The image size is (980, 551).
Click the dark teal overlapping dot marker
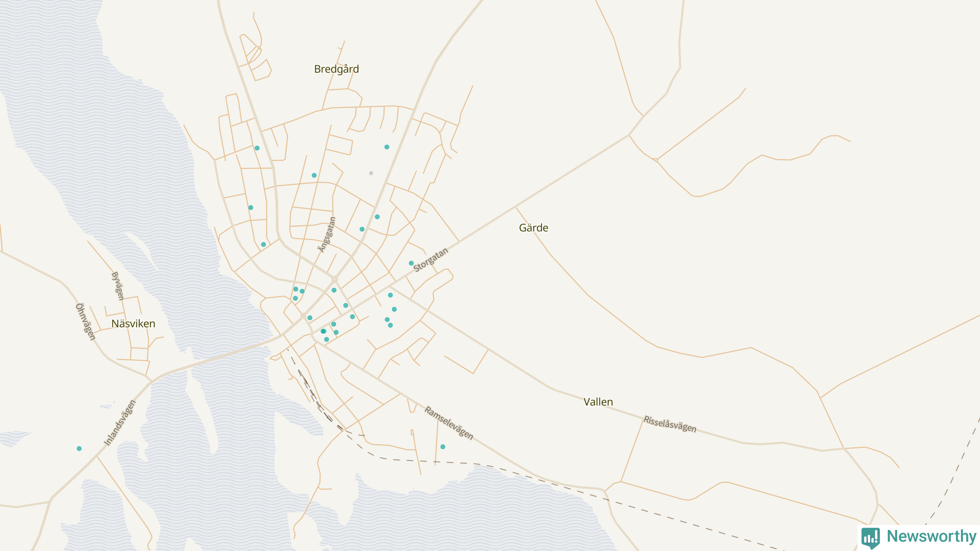pos(323,331)
